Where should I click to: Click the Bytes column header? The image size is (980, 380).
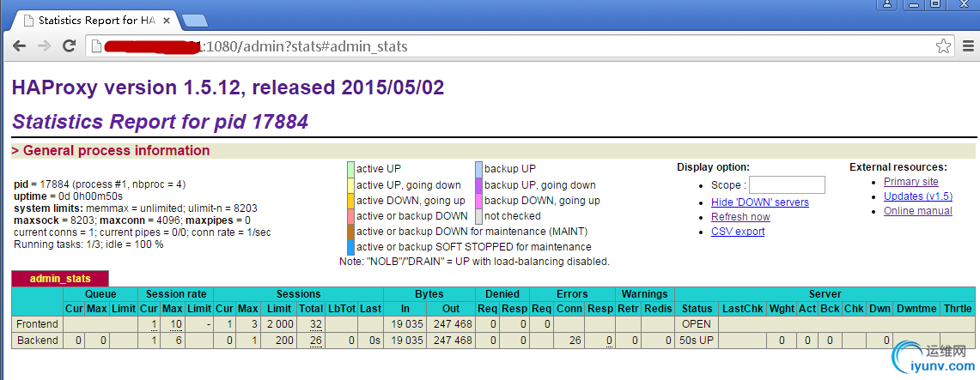click(429, 294)
